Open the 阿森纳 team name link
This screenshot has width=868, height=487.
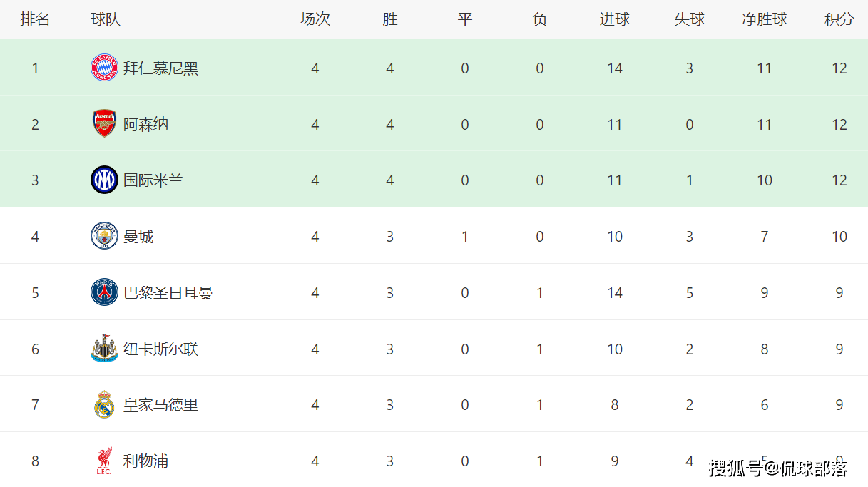click(145, 124)
